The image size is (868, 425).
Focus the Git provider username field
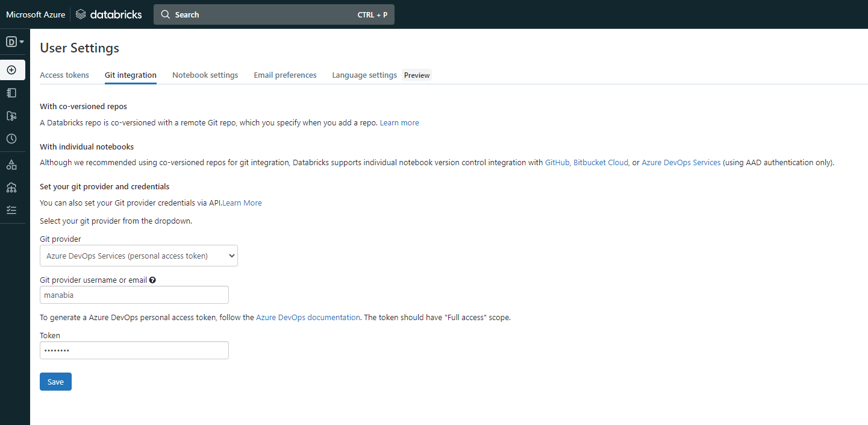134,295
